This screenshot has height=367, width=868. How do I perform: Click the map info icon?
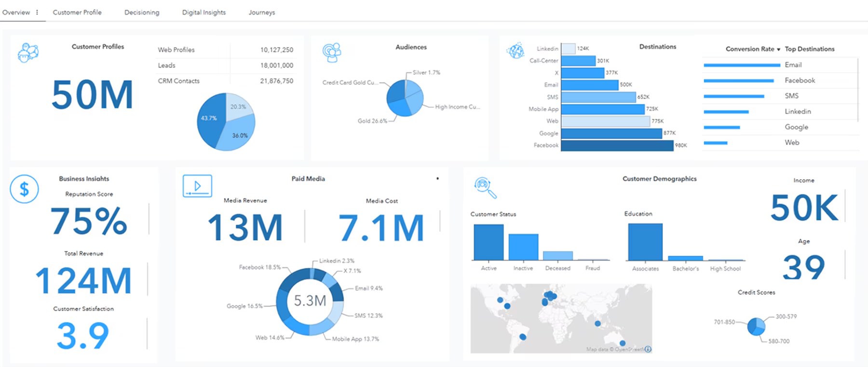[648, 349]
